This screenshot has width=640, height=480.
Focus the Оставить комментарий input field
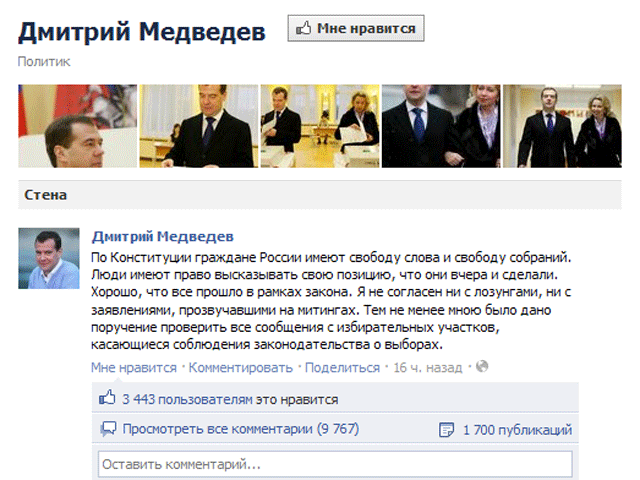tap(335, 464)
